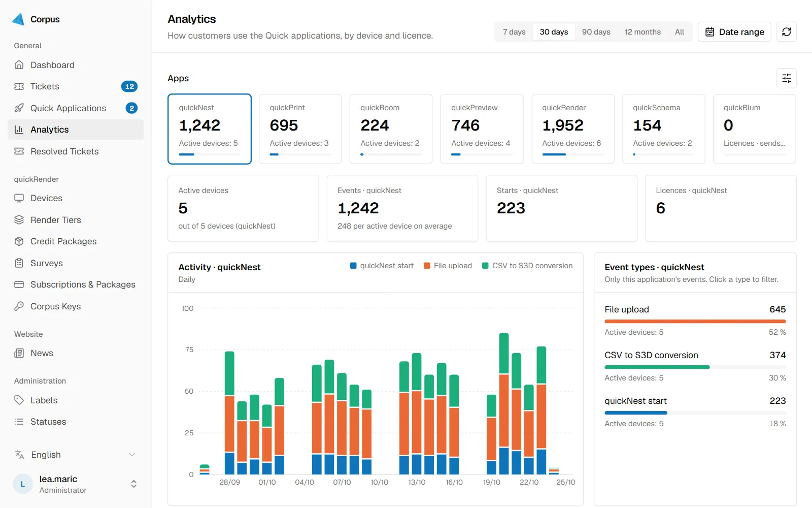The height and width of the screenshot is (508, 812).
Task: Click the Tickets badge showing 12
Action: tap(129, 86)
